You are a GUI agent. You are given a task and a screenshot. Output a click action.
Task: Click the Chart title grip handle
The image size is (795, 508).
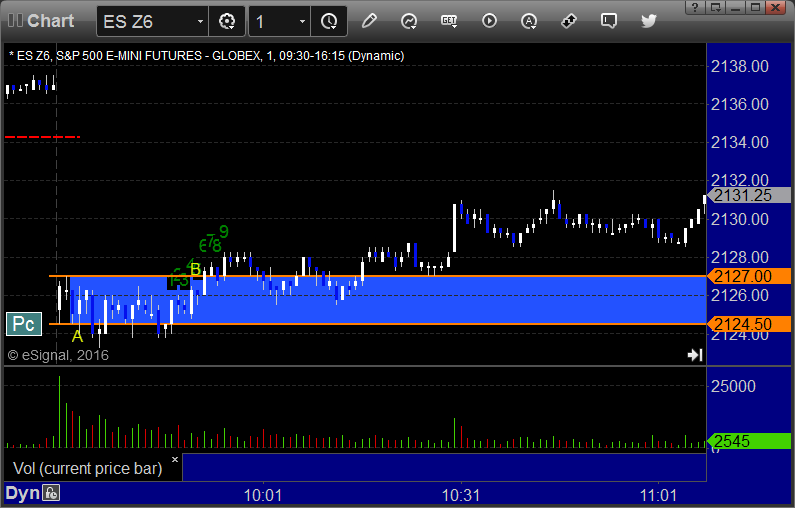15,21
